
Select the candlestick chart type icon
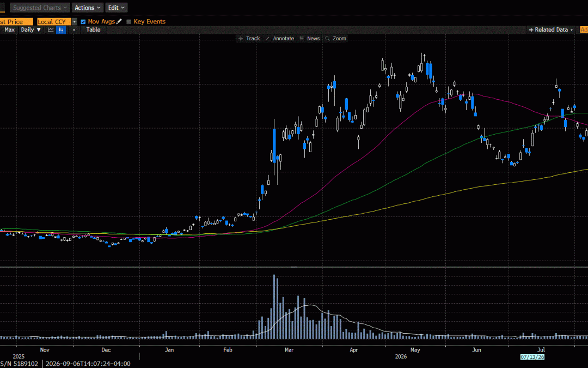tap(61, 29)
